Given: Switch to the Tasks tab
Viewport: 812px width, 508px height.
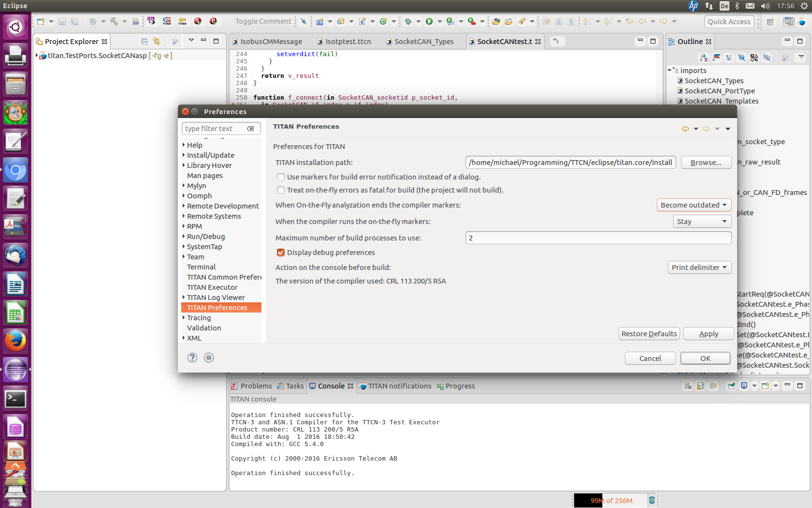Looking at the screenshot, I should pos(290,386).
